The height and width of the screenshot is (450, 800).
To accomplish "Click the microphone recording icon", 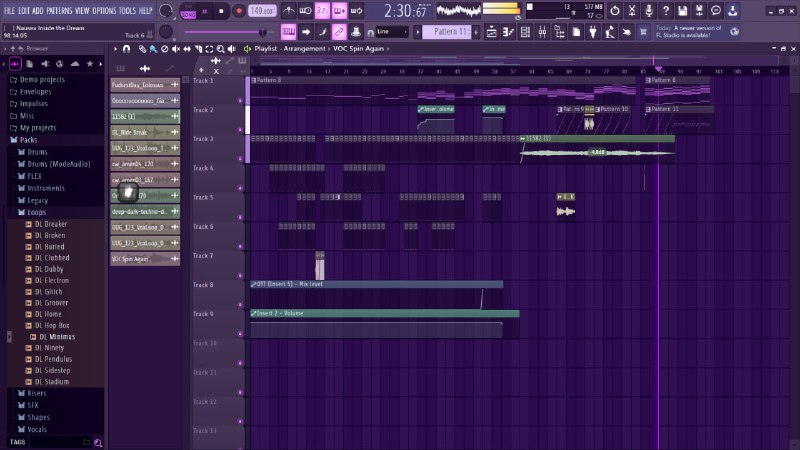I will click(x=648, y=10).
